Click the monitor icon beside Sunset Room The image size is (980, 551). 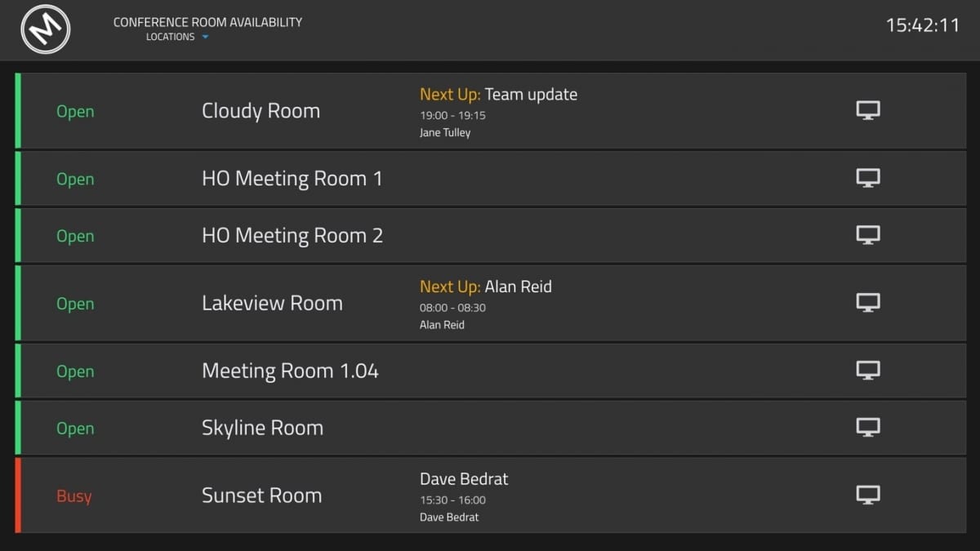point(867,495)
